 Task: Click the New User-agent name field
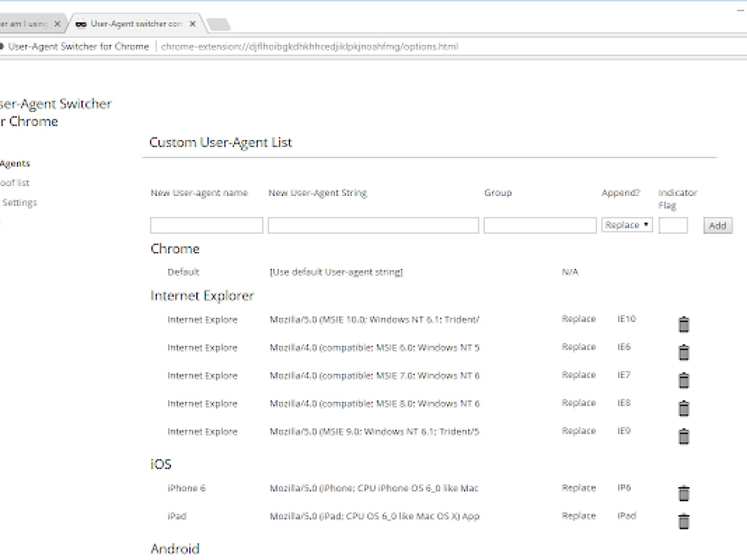tap(206, 225)
